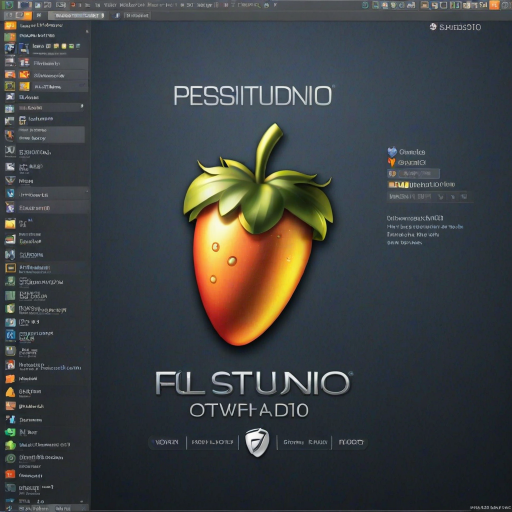Image resolution: width=512 pixels, height=512 pixels.
Task: Click the green icon at toolbar's far left
Action: pyautogui.click(x=9, y=5)
